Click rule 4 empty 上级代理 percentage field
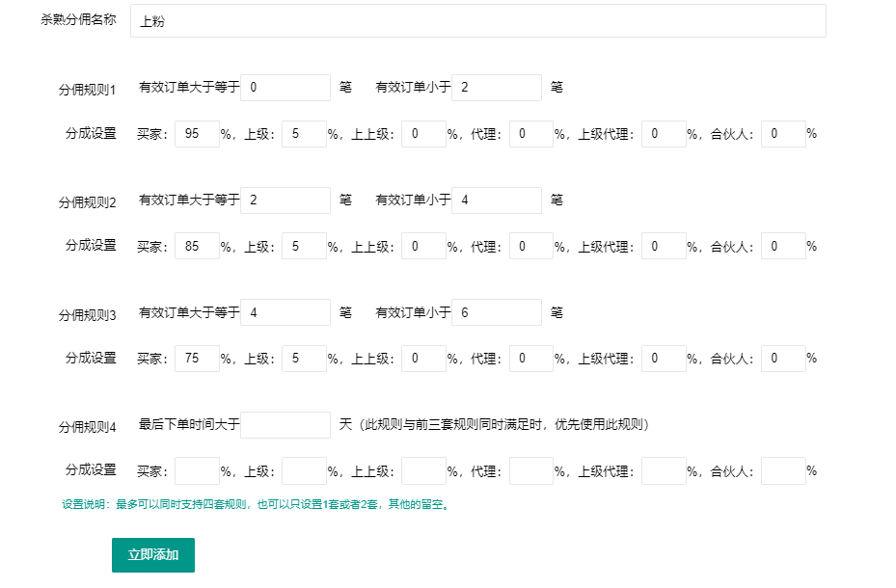Image resolution: width=896 pixels, height=588 pixels. point(664,471)
